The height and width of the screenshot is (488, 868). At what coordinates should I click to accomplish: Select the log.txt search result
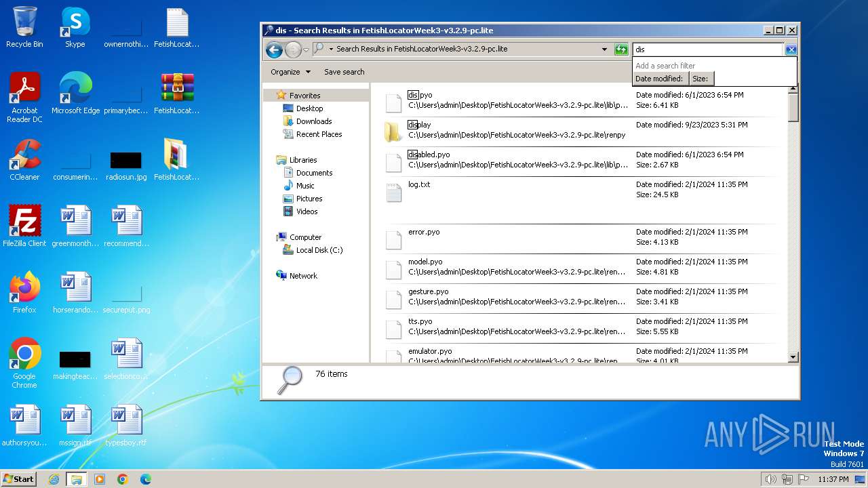[583, 199]
